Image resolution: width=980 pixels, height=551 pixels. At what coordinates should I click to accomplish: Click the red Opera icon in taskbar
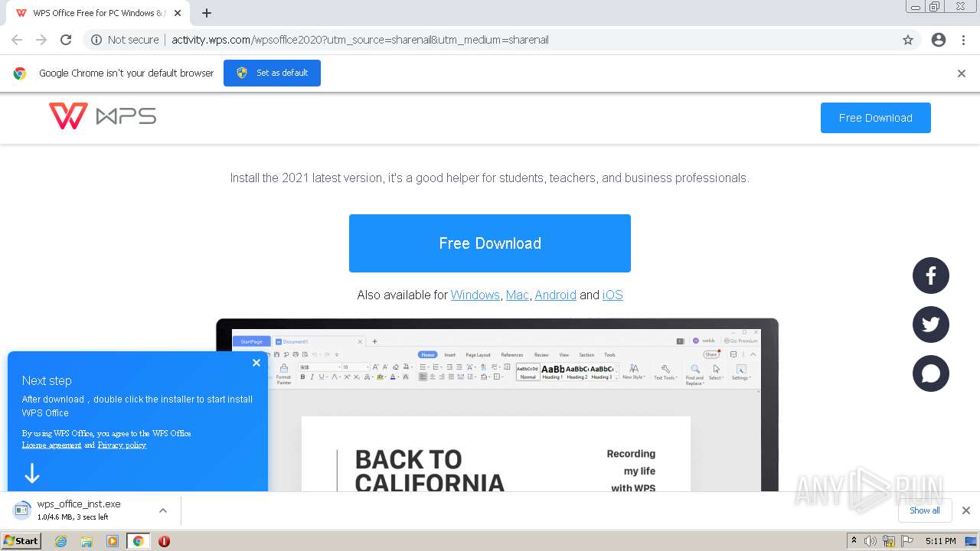[x=164, y=540]
